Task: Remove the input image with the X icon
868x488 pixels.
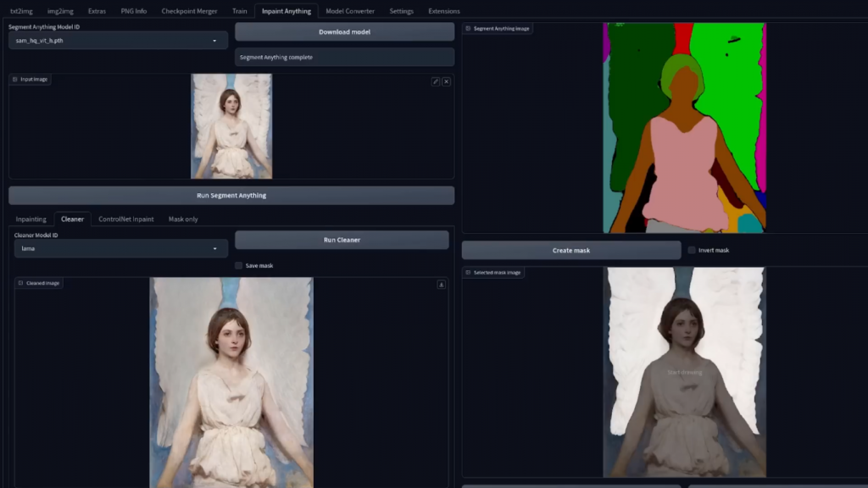Action: (x=446, y=81)
